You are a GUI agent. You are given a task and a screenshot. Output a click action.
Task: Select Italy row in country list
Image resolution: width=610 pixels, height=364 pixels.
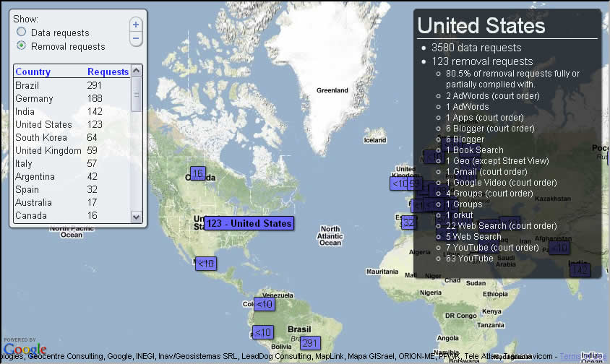(72, 163)
